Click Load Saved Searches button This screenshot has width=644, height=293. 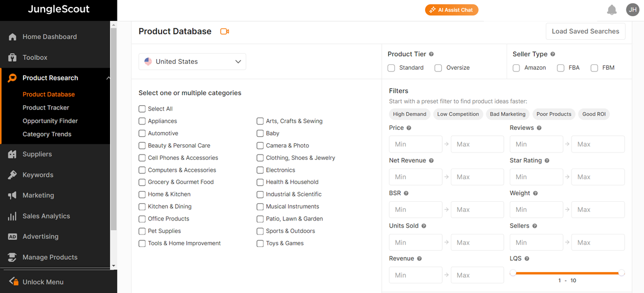coord(586,31)
